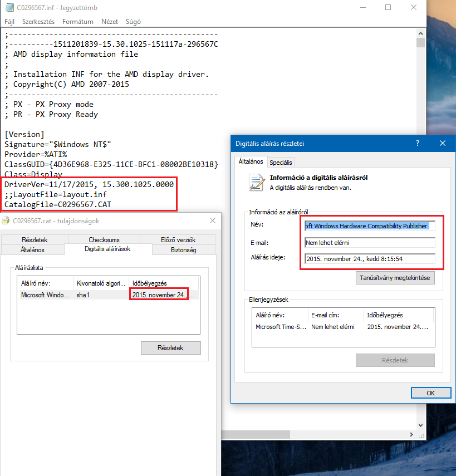Click Részletek button under signature list
Viewport: 456px width, 476px height.
pos(170,348)
